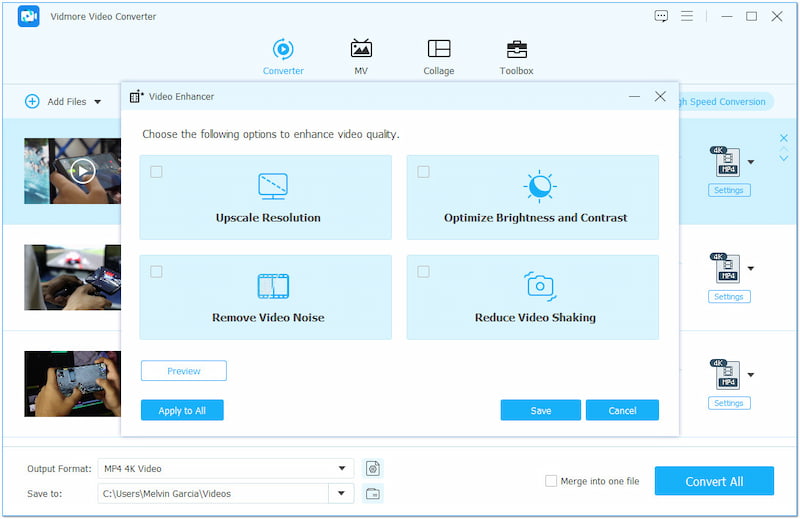Click the feedback chat icon in title bar
The width and height of the screenshot is (800, 519).
(661, 16)
